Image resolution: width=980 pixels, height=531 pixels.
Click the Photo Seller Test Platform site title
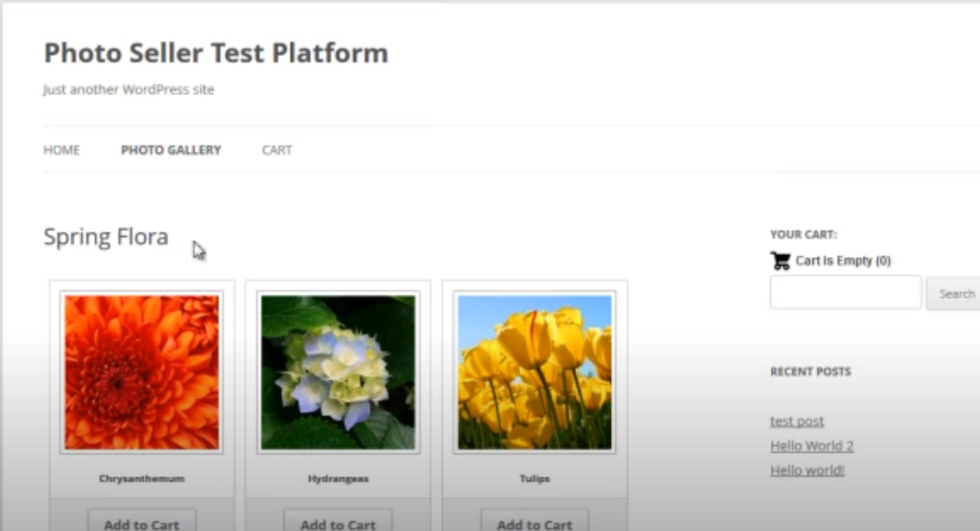click(x=216, y=53)
